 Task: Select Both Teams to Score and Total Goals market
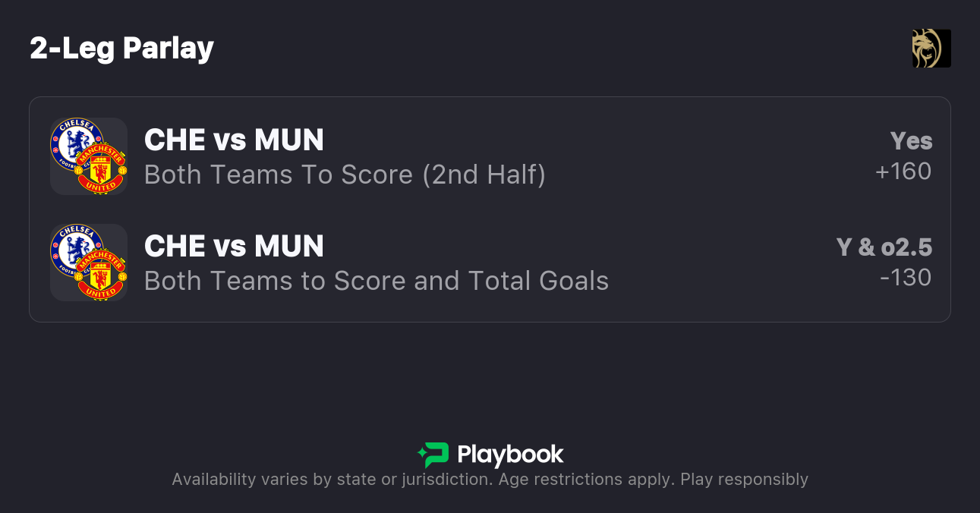(x=376, y=281)
